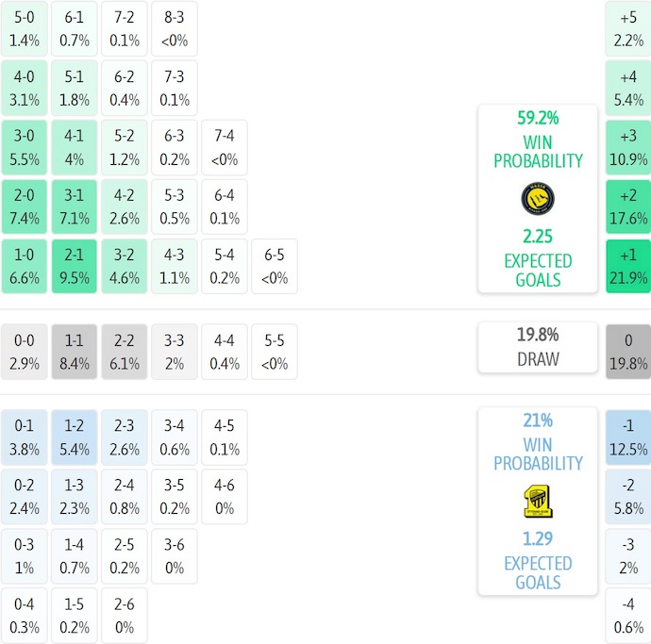Click the -1 goal margin box at 12.5%
Viewport: 651px width, 644px height.
[x=628, y=438]
